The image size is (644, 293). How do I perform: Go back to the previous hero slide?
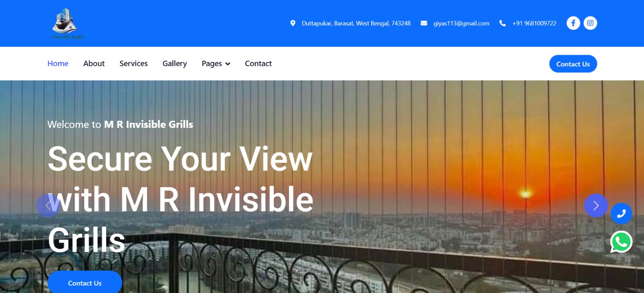48,206
